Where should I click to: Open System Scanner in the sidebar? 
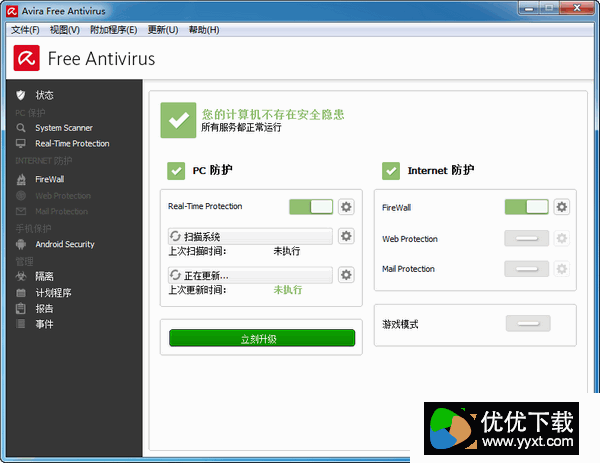tap(64, 128)
